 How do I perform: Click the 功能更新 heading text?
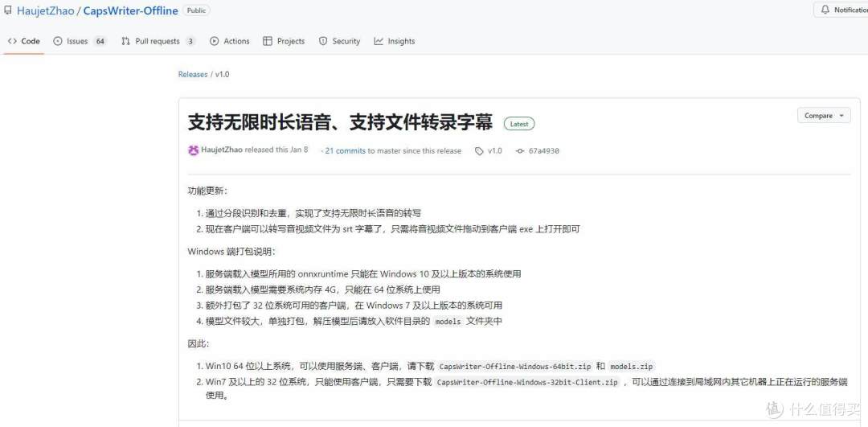[207, 191]
